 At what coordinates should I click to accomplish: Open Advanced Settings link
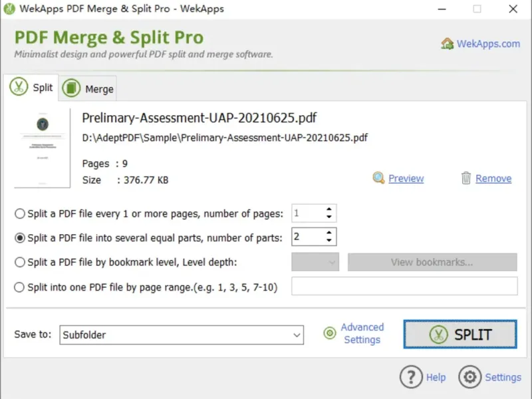(362, 334)
